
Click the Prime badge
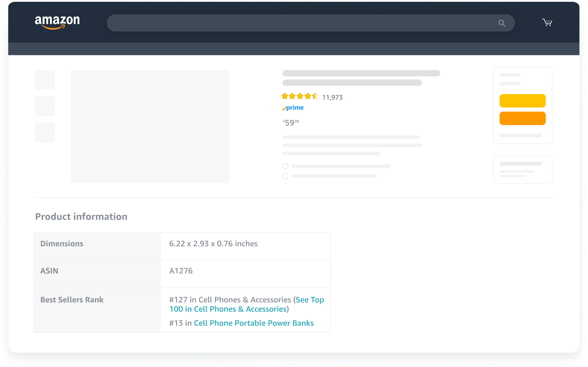tap(293, 107)
